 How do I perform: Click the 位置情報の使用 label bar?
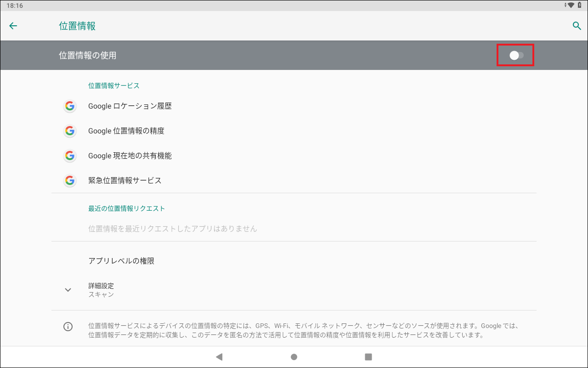tap(88, 56)
